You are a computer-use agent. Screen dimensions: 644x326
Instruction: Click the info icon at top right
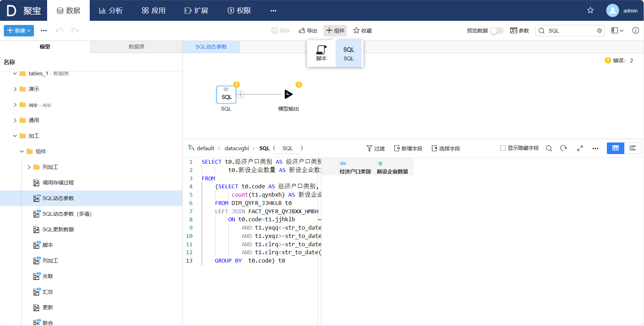pos(636,31)
